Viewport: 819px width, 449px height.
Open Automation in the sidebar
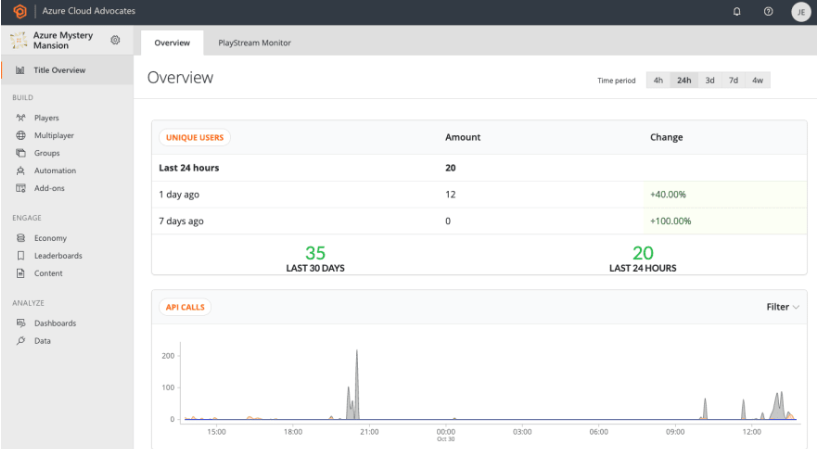(55, 171)
